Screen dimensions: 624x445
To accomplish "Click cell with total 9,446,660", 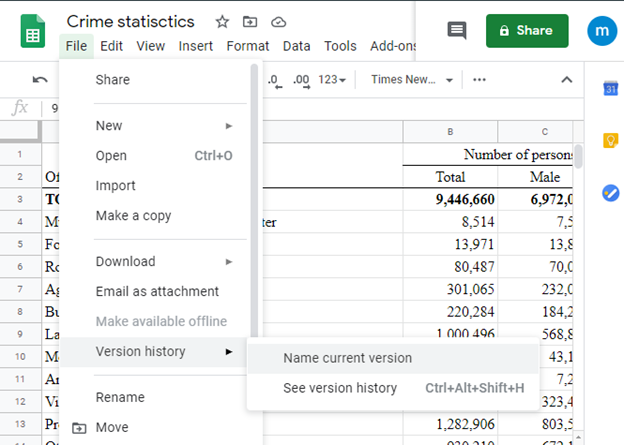I will coord(450,199).
